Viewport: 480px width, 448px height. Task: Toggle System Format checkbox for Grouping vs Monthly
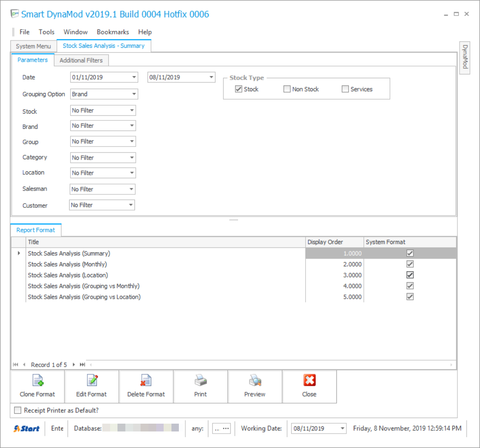(410, 286)
